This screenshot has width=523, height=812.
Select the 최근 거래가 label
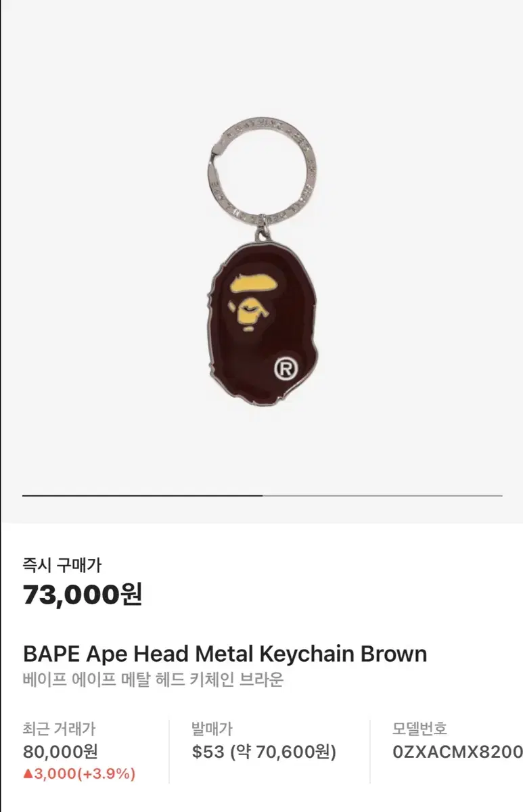pyautogui.click(x=59, y=729)
